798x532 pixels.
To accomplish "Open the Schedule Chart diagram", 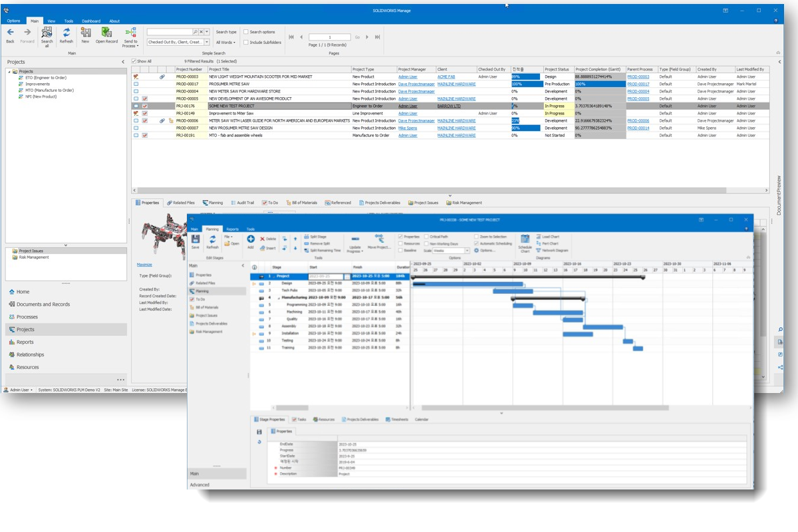I will (x=525, y=243).
